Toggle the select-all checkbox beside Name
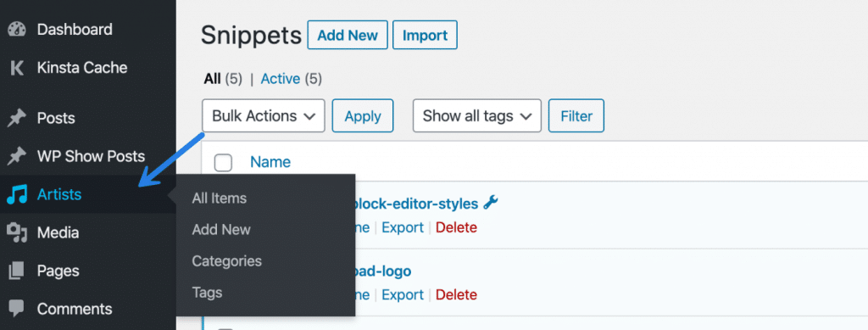This screenshot has width=868, height=330. (x=223, y=163)
